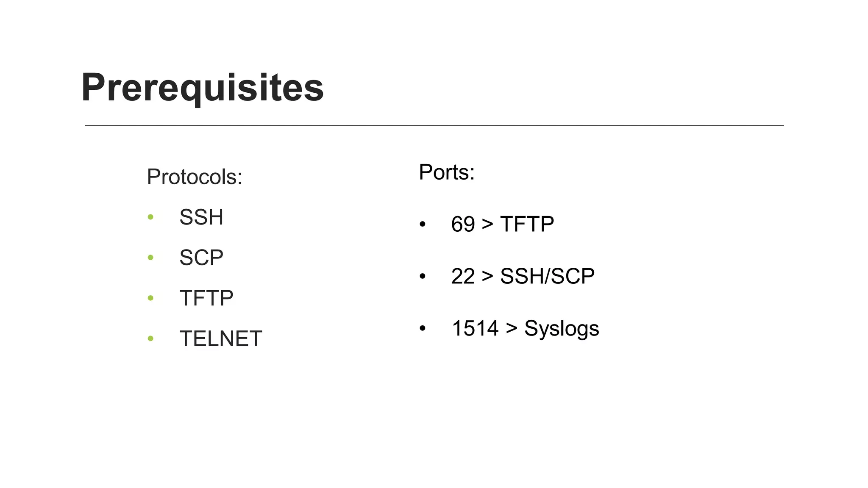Click the SSH/SCP text in Ports list
This screenshot has height=488, width=868.
[547, 276]
